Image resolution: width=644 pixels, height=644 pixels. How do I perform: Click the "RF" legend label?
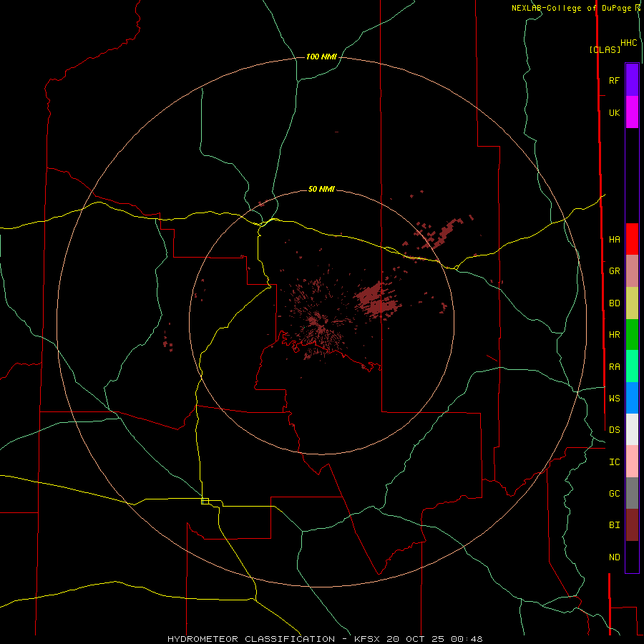click(614, 80)
